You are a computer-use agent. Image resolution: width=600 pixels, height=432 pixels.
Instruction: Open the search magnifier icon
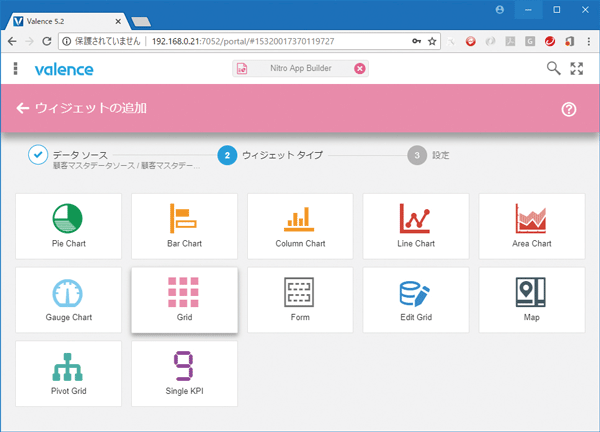click(x=553, y=69)
